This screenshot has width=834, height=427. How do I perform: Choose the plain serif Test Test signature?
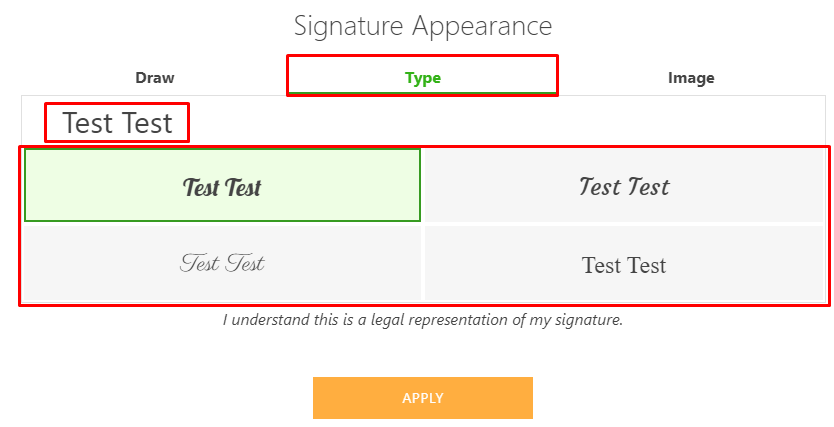pos(624,265)
